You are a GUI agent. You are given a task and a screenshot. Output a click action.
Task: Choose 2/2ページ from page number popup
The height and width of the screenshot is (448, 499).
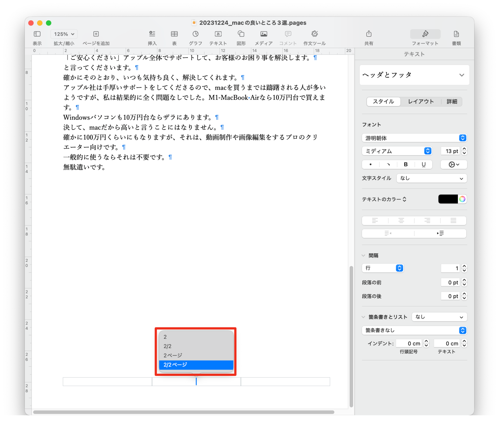coord(196,365)
